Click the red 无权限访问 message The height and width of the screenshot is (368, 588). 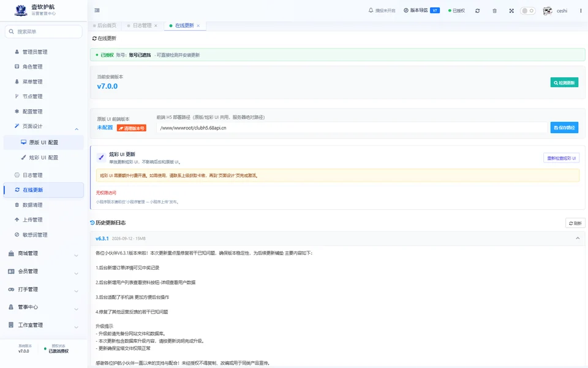click(x=106, y=193)
